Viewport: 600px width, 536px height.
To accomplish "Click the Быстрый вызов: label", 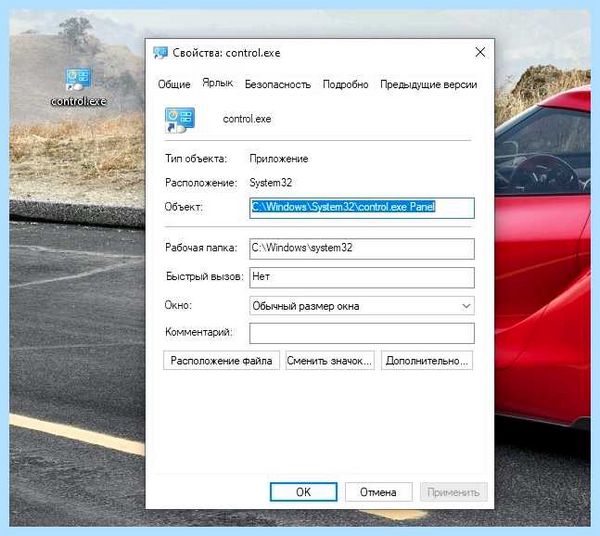I will click(204, 276).
